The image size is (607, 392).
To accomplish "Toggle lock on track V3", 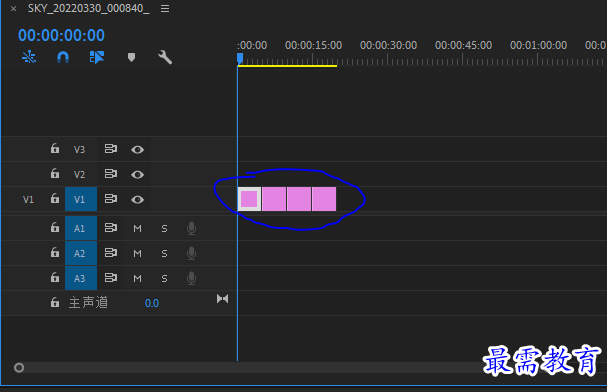I will 55,149.
